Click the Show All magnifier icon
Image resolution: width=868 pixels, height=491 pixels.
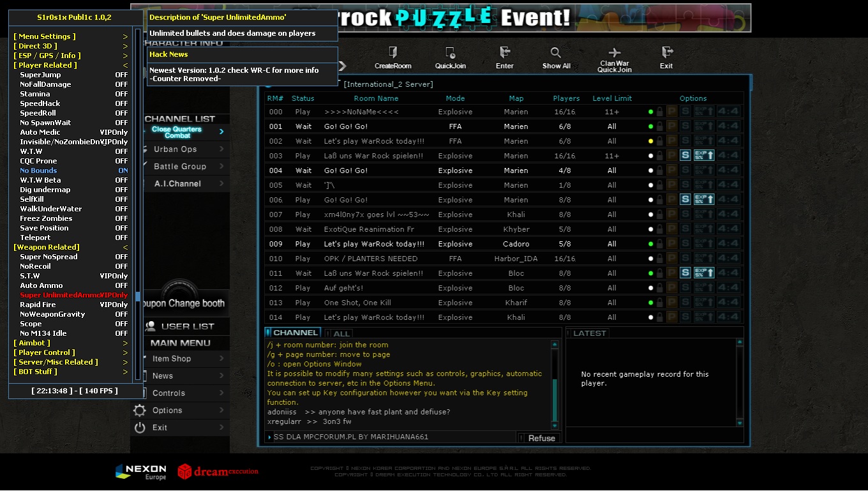(x=556, y=52)
